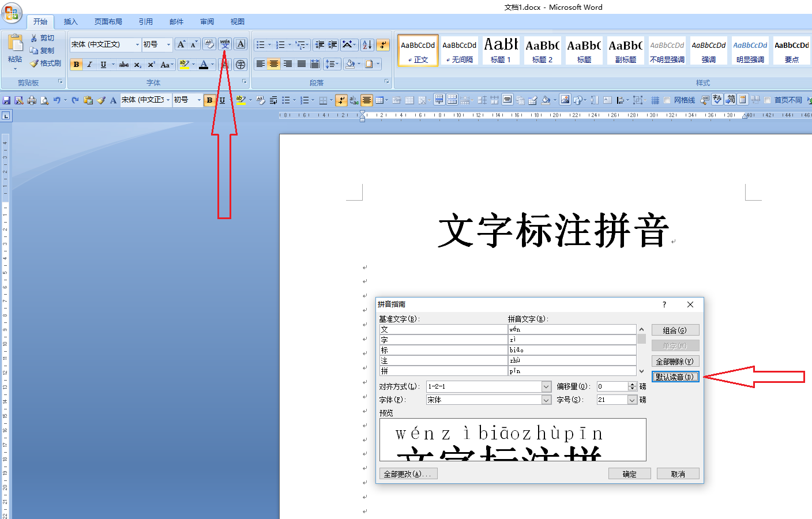The height and width of the screenshot is (519, 812).
Task: Click the Cut (剪切) scissors icon
Action: [34, 38]
